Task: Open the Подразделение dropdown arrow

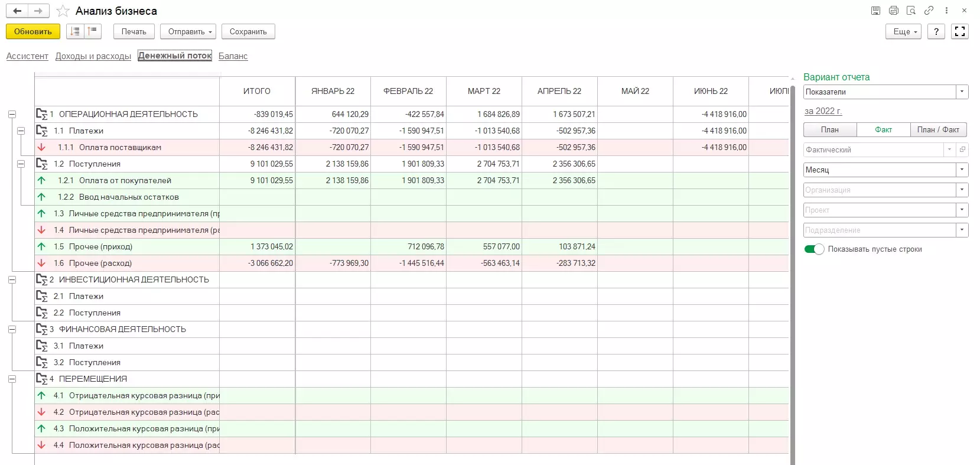Action: coord(962,230)
